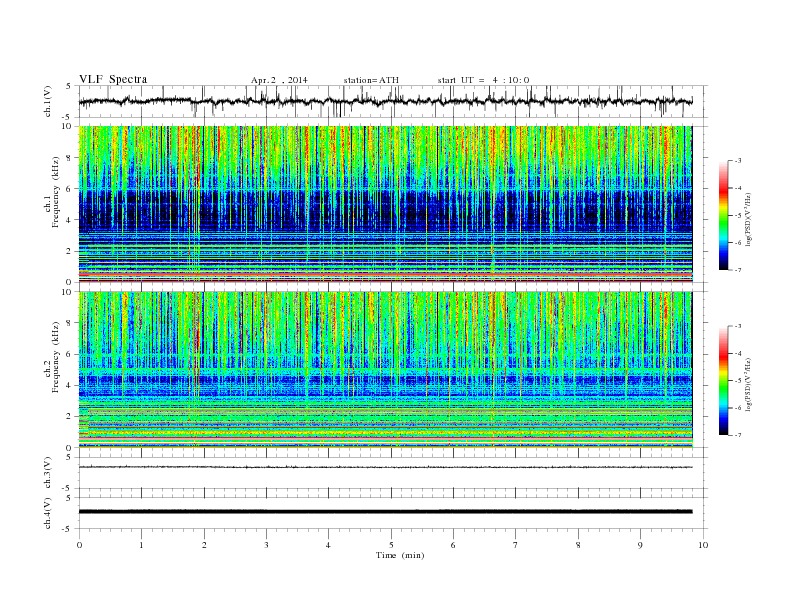Click time axis tick label "6"
Viewport: 792px width, 612px height.
[453, 545]
